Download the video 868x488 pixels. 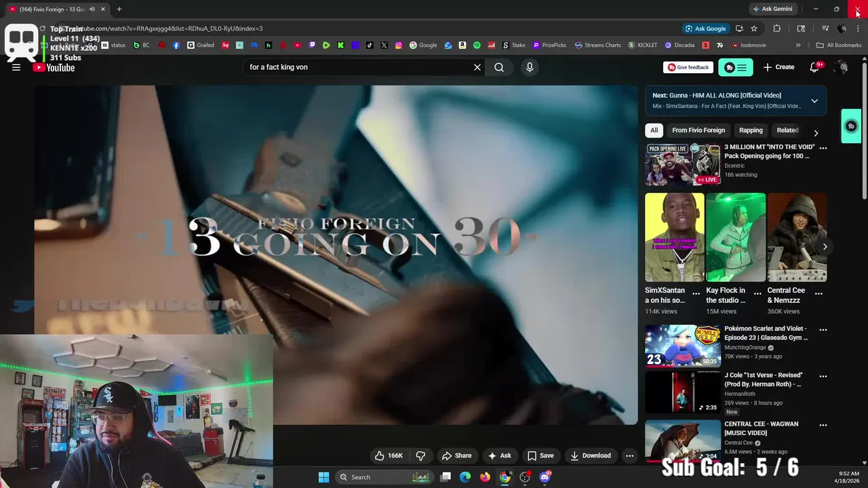(591, 455)
